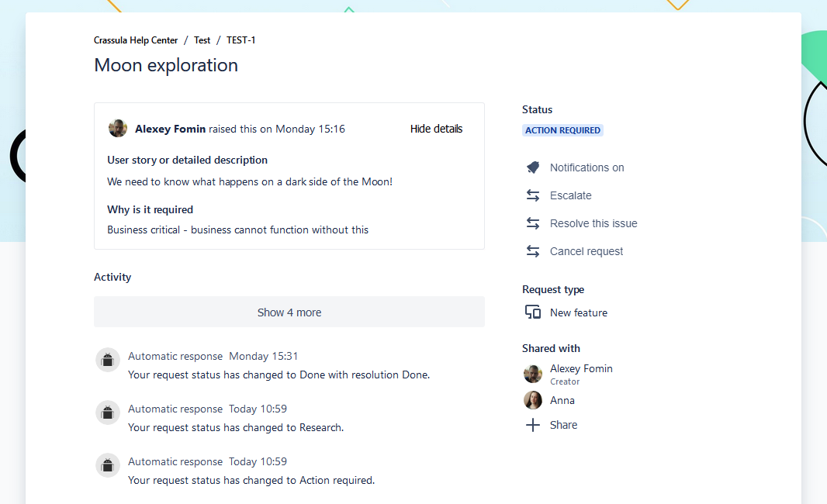Collapse request info with Hide details
This screenshot has height=504, width=827.
436,129
